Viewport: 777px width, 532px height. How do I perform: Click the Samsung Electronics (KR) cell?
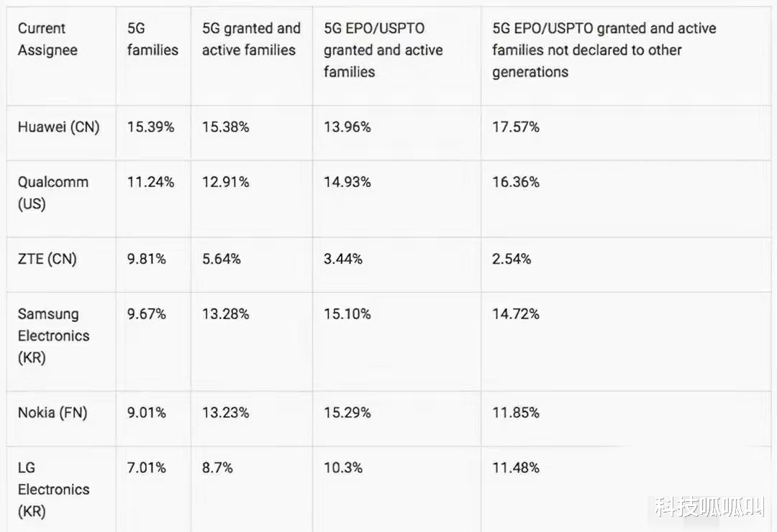pyautogui.click(x=53, y=335)
